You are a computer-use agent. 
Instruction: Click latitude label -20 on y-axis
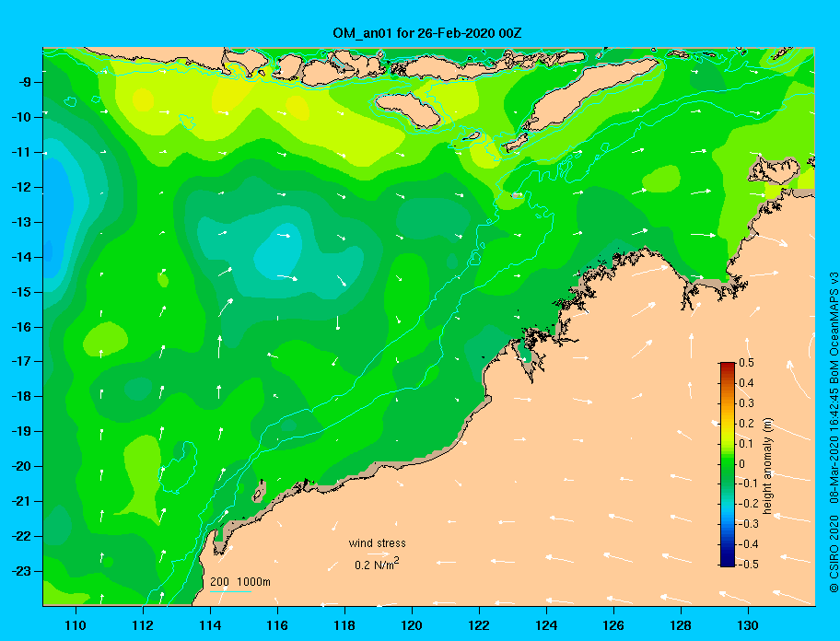pos(21,466)
